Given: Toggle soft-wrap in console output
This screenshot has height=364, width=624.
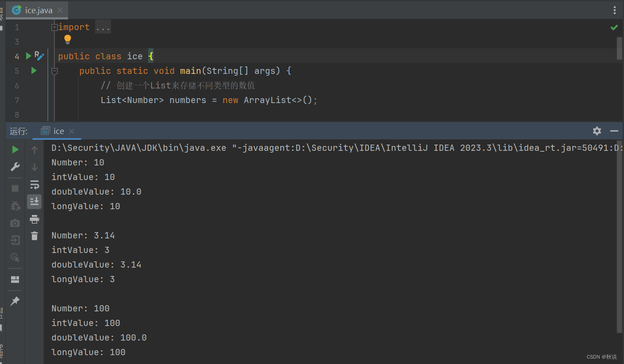Looking at the screenshot, I should coord(34,184).
